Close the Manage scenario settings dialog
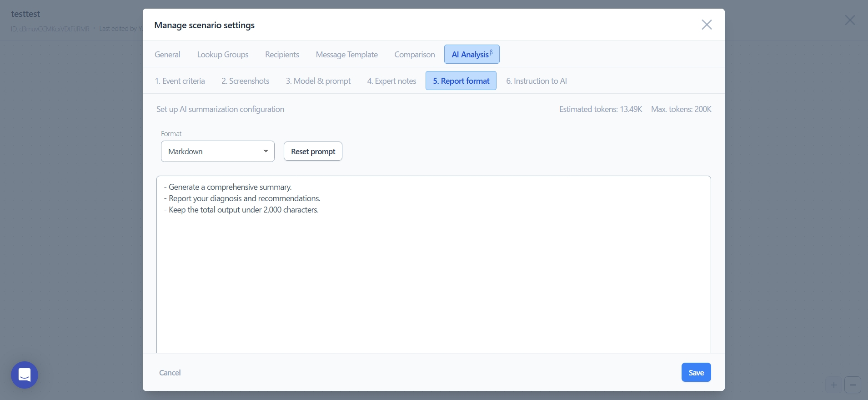Screen dimensions: 868x400 (706, 25)
